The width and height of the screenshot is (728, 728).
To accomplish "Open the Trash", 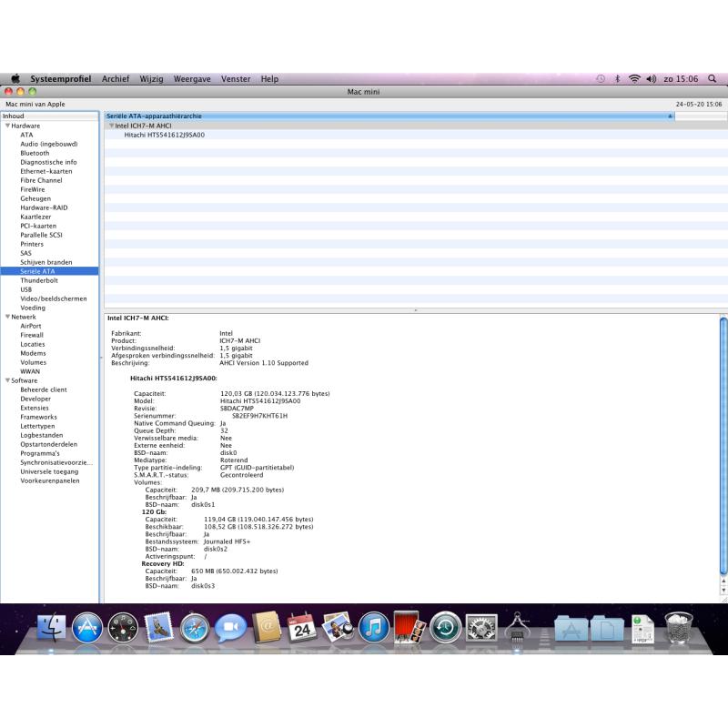I will point(678,627).
